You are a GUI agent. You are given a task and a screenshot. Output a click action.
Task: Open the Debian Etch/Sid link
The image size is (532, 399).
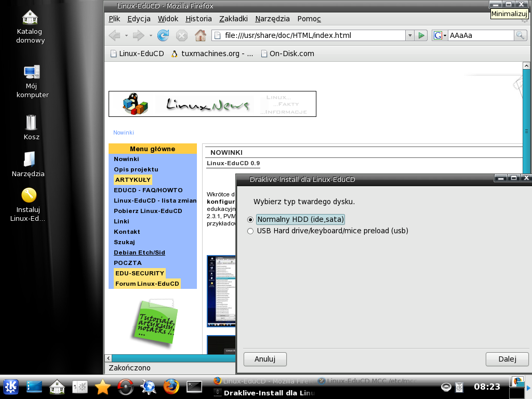tap(139, 253)
